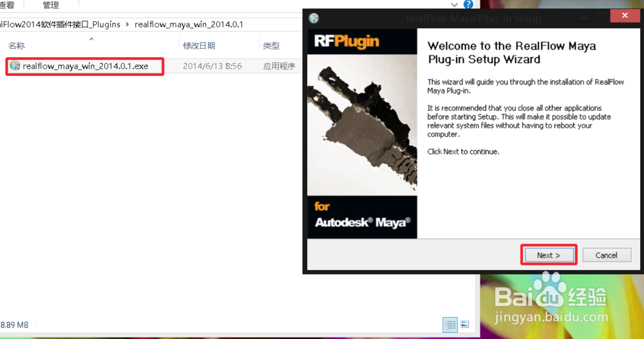This screenshot has width=644, height=339.
Task: Switch to details view icon in Explorer
Action: pyautogui.click(x=450, y=325)
